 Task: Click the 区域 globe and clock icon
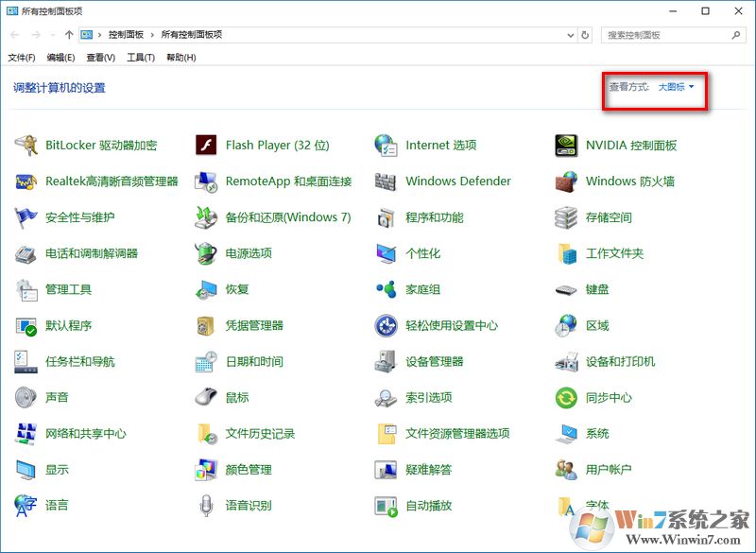pyautogui.click(x=566, y=326)
